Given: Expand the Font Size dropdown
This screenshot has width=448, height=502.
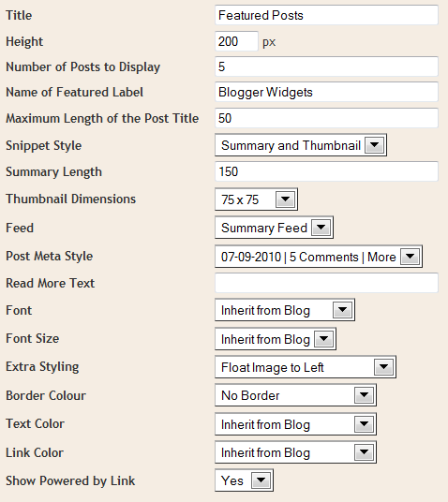Looking at the screenshot, I should pos(276,339).
